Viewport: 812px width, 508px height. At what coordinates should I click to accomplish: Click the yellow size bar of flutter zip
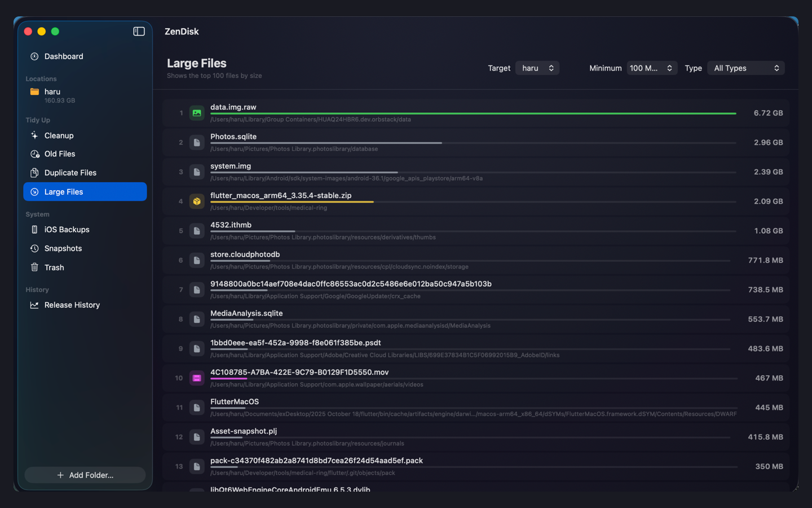tap(292, 202)
